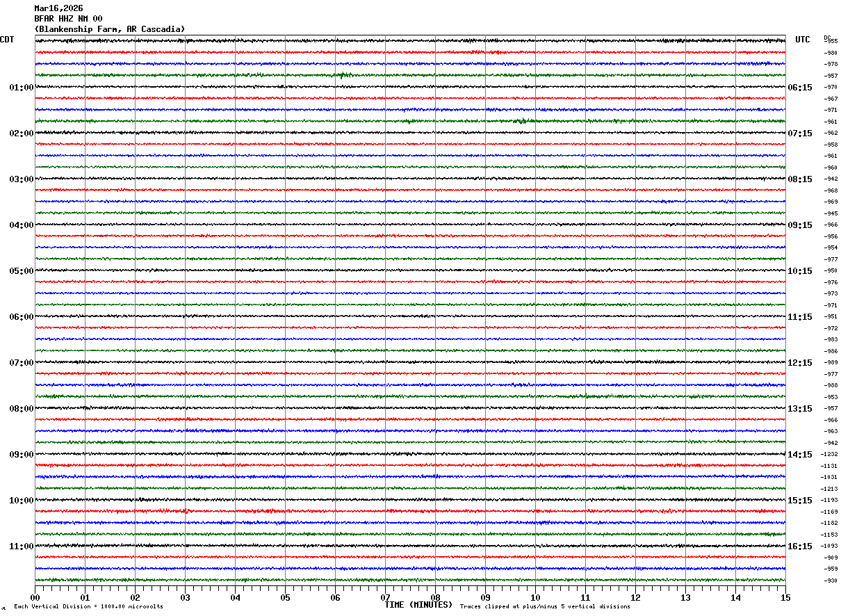Select the 04:00 CDT row label
The height and width of the screenshot is (616, 841).
pyautogui.click(x=22, y=225)
